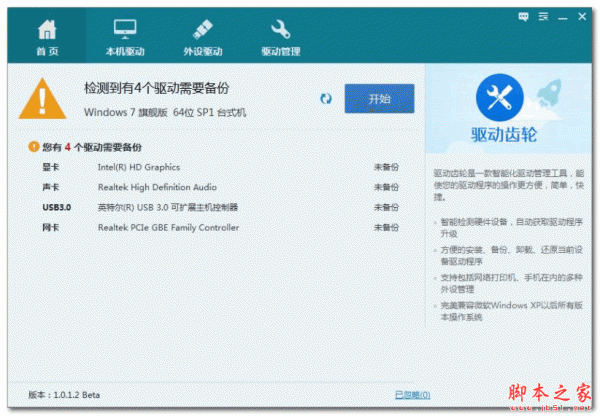The height and width of the screenshot is (416, 600).
Task: Click the blue refresh rescan icon
Action: point(326,99)
